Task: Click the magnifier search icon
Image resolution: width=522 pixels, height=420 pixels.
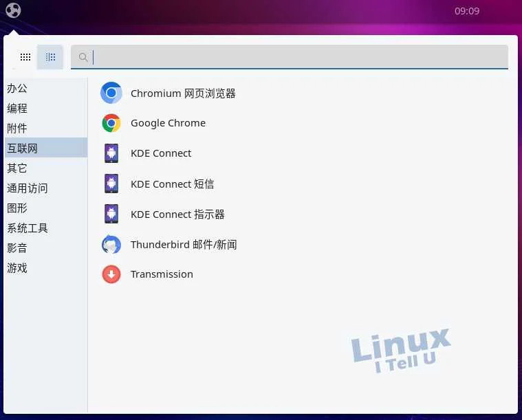Action: (x=83, y=57)
